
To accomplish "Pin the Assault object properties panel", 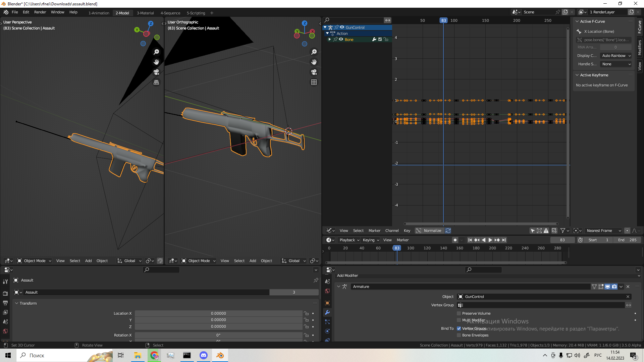I will pos(316,280).
